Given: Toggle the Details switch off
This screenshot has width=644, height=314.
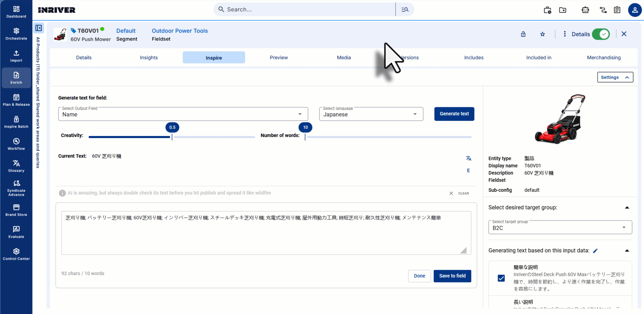Looking at the screenshot, I should (x=601, y=34).
